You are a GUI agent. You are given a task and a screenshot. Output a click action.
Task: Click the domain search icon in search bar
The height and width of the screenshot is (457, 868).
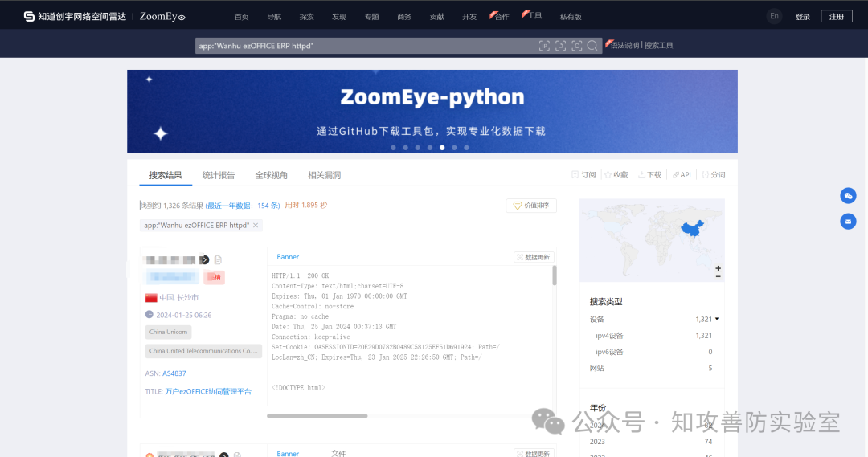560,46
